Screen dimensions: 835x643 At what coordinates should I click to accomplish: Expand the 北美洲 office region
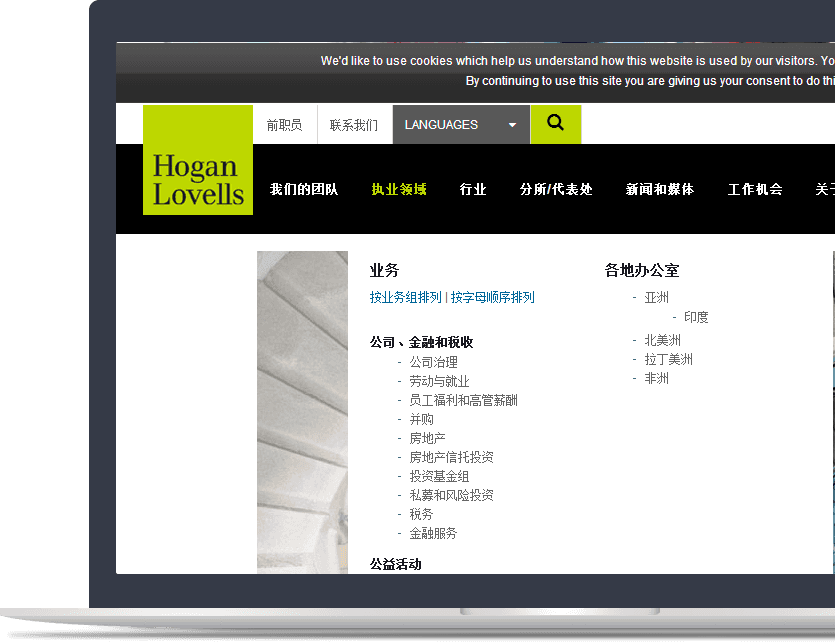(x=661, y=340)
